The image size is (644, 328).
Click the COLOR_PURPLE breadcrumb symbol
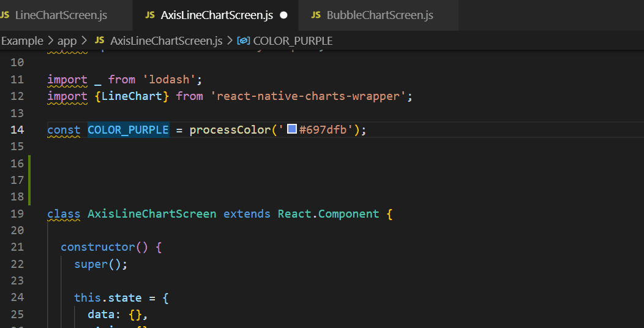(x=293, y=40)
